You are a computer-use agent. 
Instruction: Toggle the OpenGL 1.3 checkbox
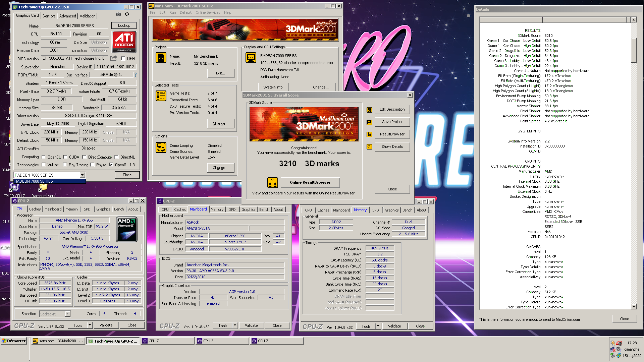click(x=111, y=165)
